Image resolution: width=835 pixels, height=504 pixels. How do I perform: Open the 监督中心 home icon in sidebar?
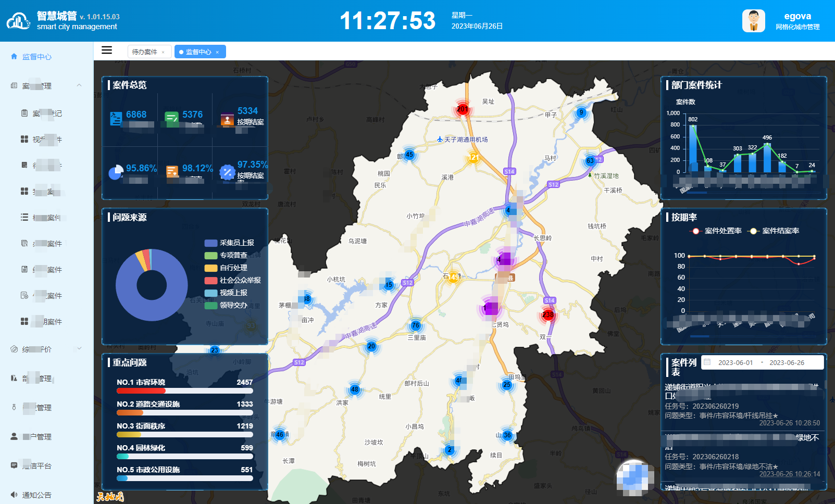click(x=14, y=56)
